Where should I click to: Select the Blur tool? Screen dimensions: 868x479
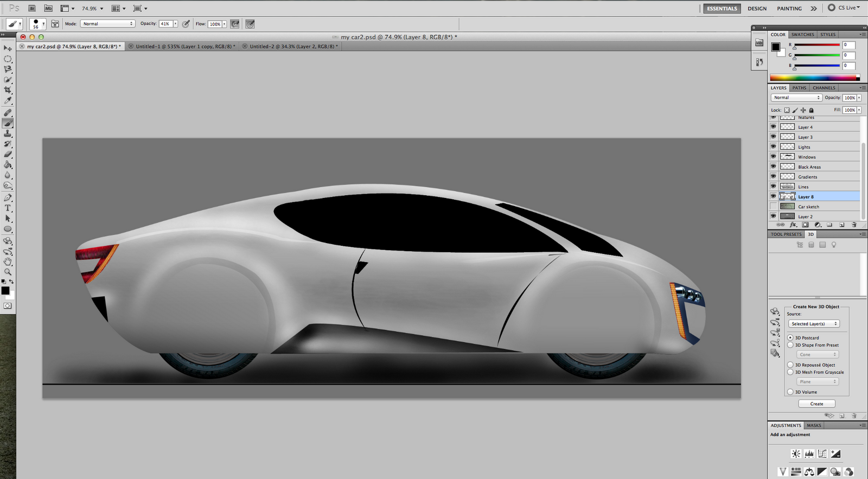(x=8, y=175)
